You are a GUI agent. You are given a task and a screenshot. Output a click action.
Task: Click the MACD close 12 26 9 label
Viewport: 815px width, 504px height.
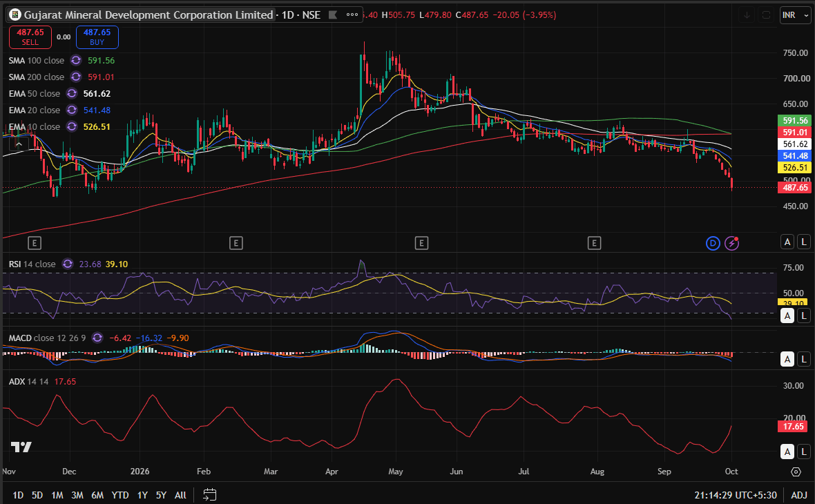[47, 338]
